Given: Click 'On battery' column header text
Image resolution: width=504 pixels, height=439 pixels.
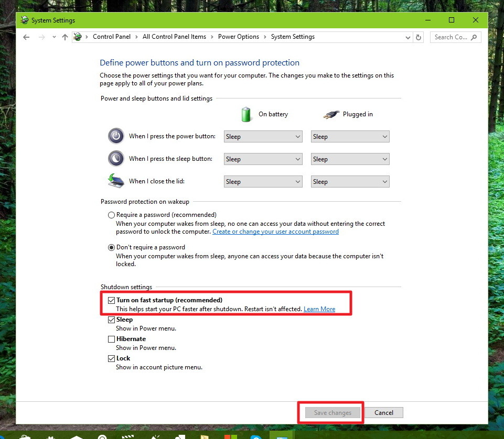Looking at the screenshot, I should click(273, 114).
